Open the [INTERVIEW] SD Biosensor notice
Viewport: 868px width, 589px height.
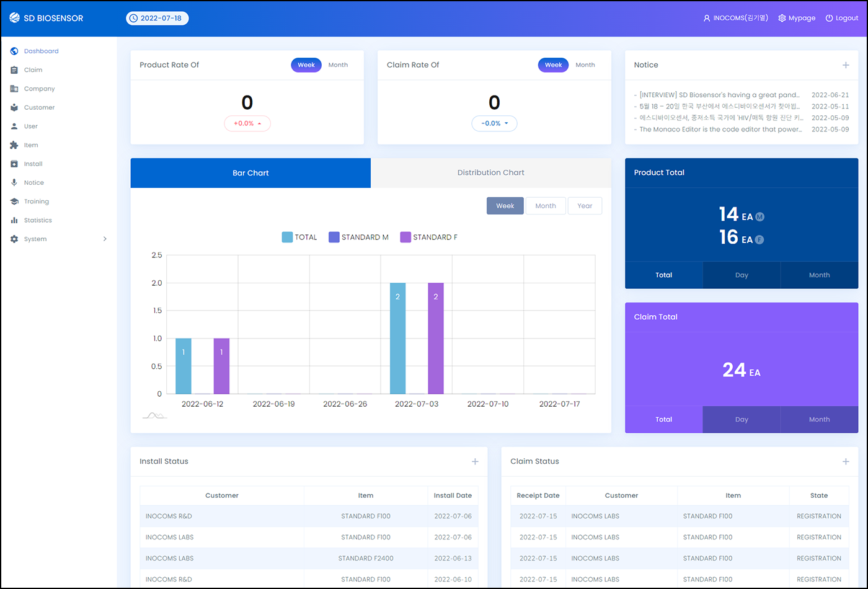(x=719, y=95)
